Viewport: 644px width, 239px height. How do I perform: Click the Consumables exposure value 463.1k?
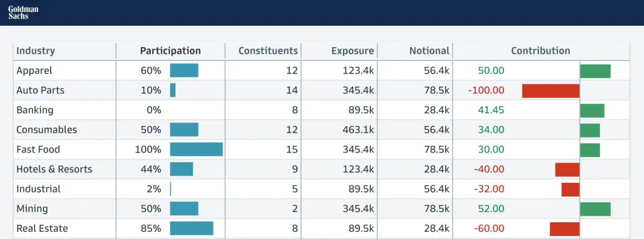[x=358, y=130]
